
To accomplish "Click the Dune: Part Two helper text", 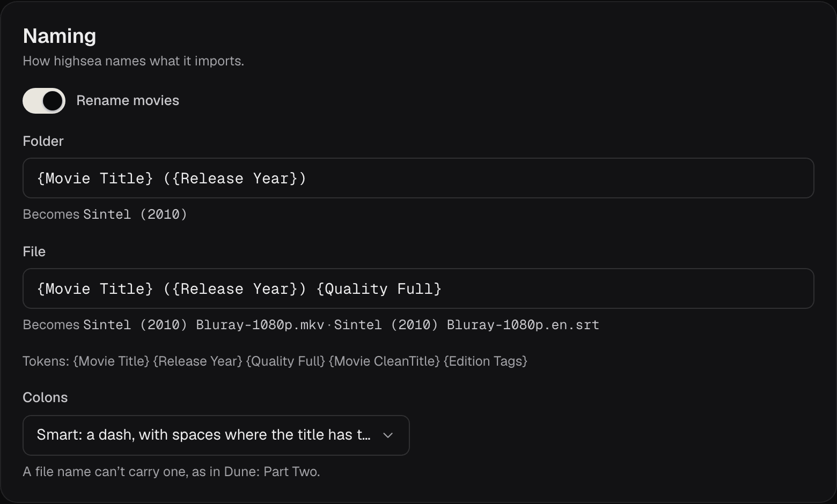I will pos(171,472).
